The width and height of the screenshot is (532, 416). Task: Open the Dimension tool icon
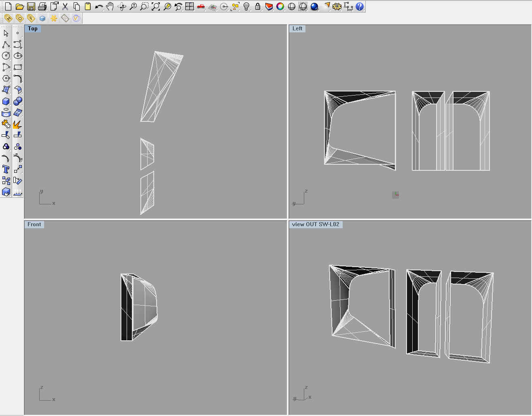click(348, 6)
